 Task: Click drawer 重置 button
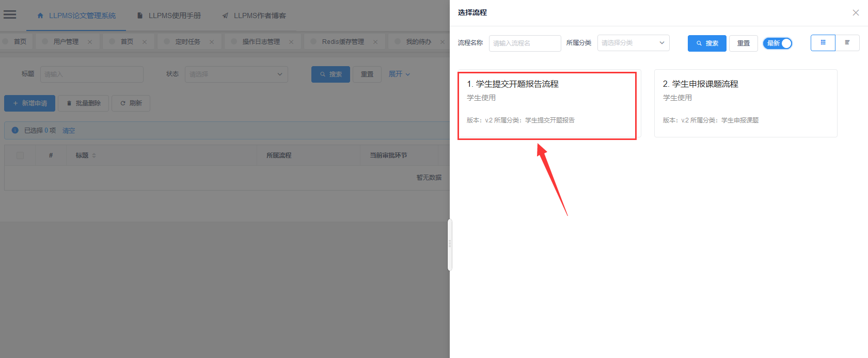pos(744,43)
